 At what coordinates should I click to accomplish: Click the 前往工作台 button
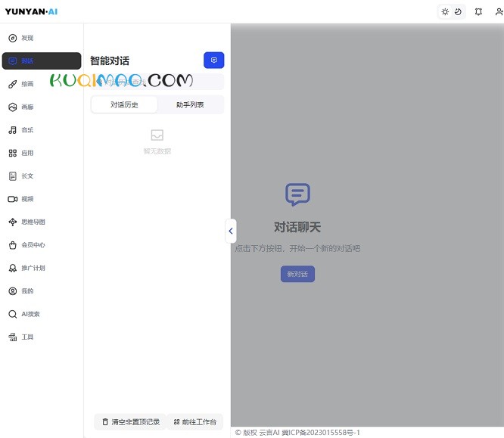194,421
